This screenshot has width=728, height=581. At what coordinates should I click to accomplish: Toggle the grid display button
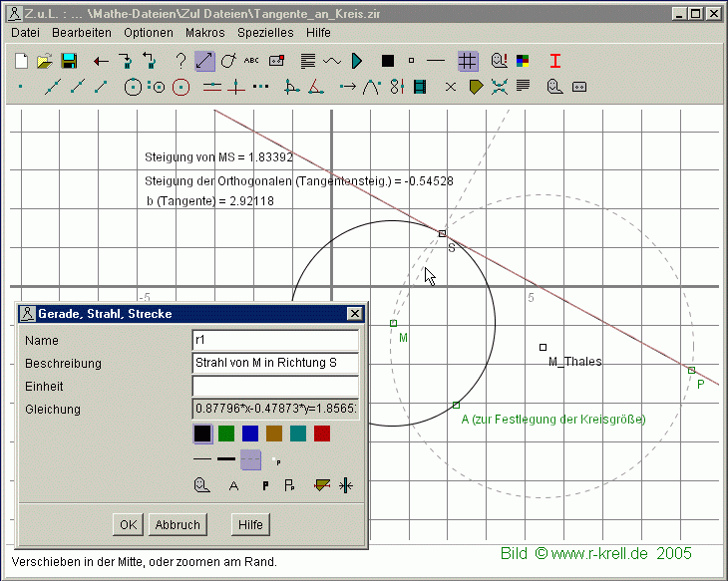click(x=468, y=61)
